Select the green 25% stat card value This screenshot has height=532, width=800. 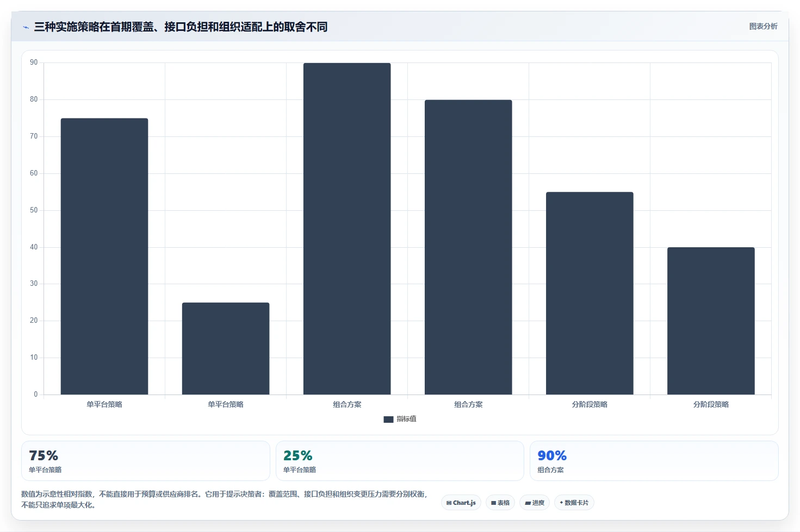pyautogui.click(x=298, y=455)
